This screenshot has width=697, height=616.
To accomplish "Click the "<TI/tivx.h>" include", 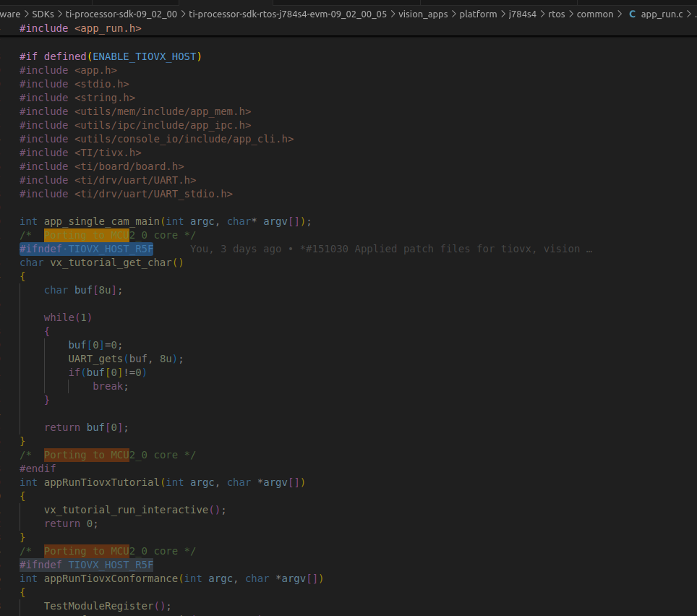I will click(x=108, y=153).
